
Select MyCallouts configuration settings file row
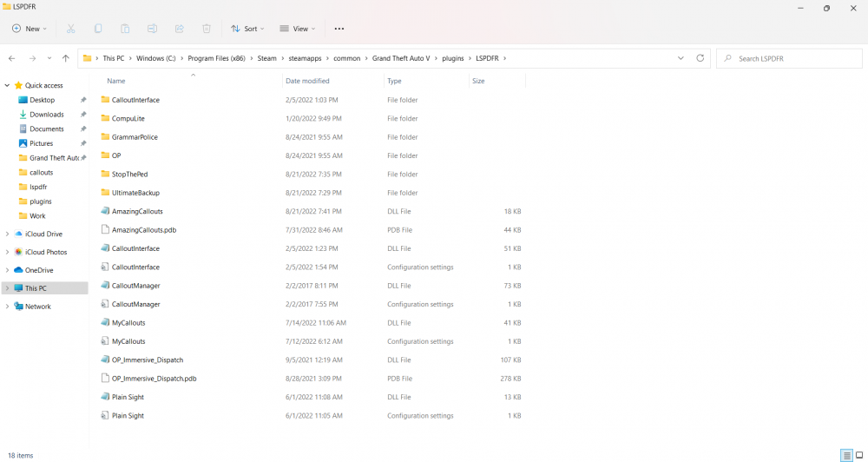tap(312, 341)
